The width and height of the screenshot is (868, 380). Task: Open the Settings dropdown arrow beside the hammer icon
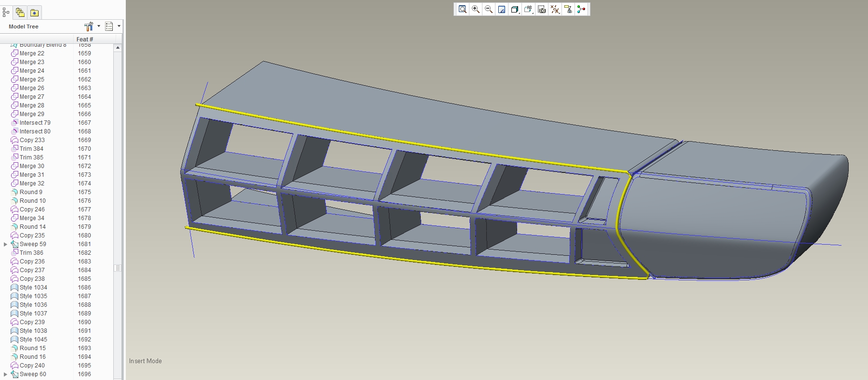[x=99, y=26]
